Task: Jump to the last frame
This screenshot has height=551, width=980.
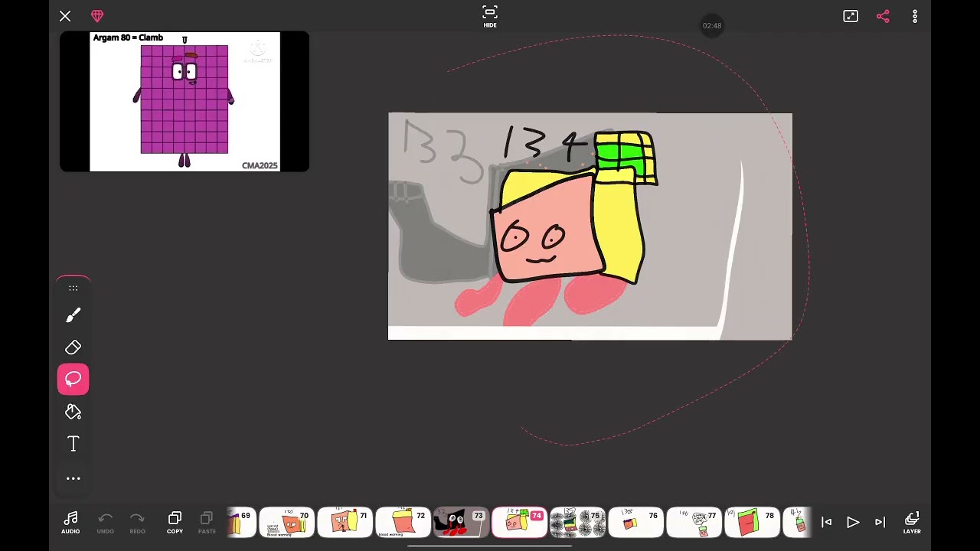Action: coord(880,522)
